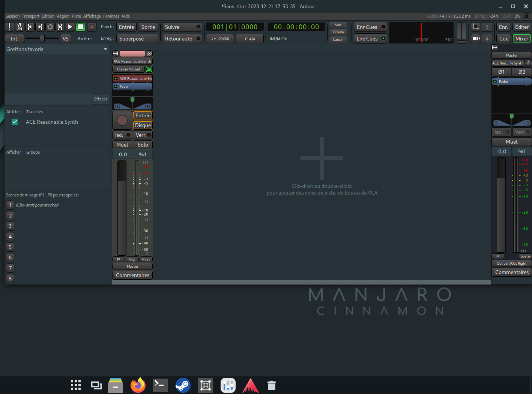Toggle the Fader processor LED on Master strip
532x394 pixels.
[495, 81]
